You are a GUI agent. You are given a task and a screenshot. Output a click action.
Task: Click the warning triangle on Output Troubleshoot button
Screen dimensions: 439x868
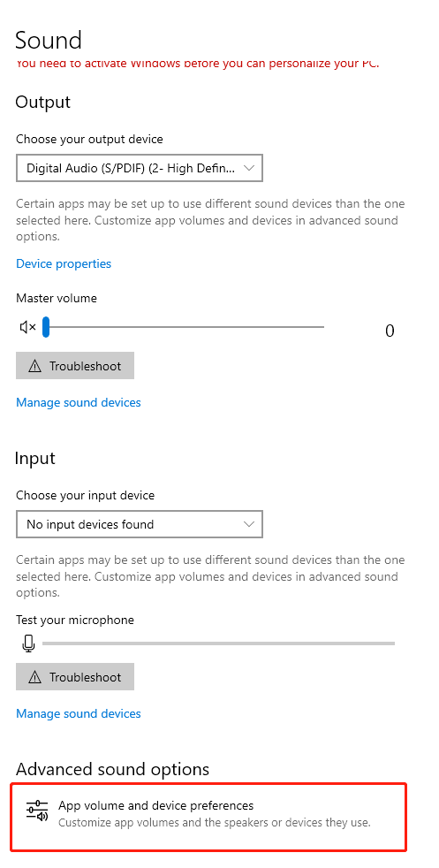pos(34,366)
